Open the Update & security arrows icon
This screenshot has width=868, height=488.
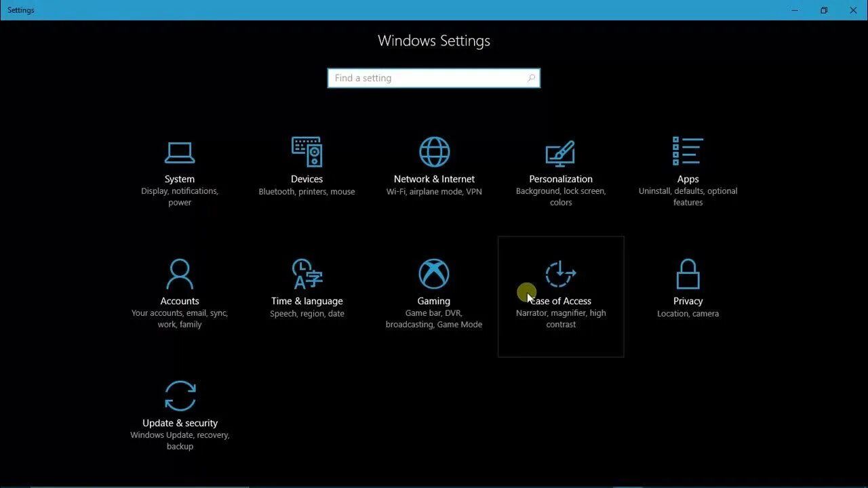coord(180,396)
